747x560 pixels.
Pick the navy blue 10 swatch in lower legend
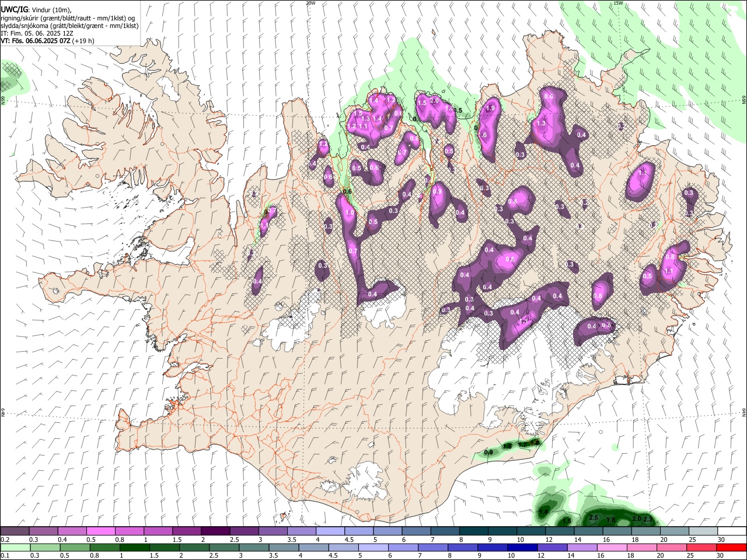pos(522,547)
